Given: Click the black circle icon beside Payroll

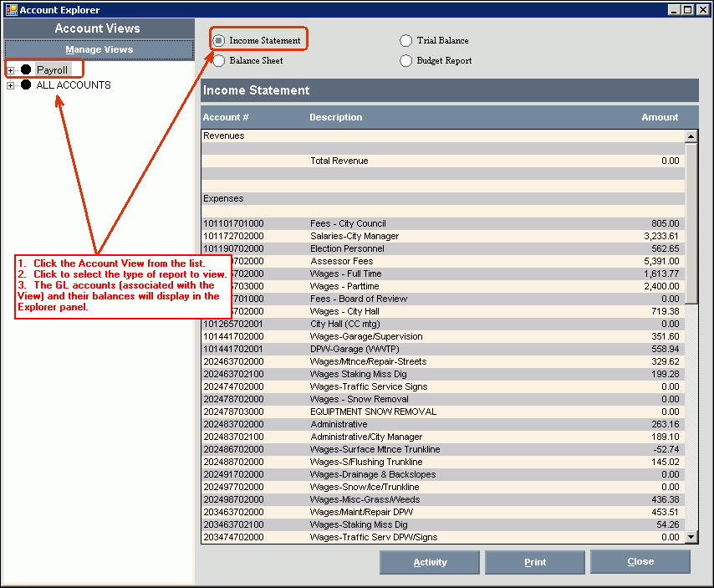Looking at the screenshot, I should 26,70.
